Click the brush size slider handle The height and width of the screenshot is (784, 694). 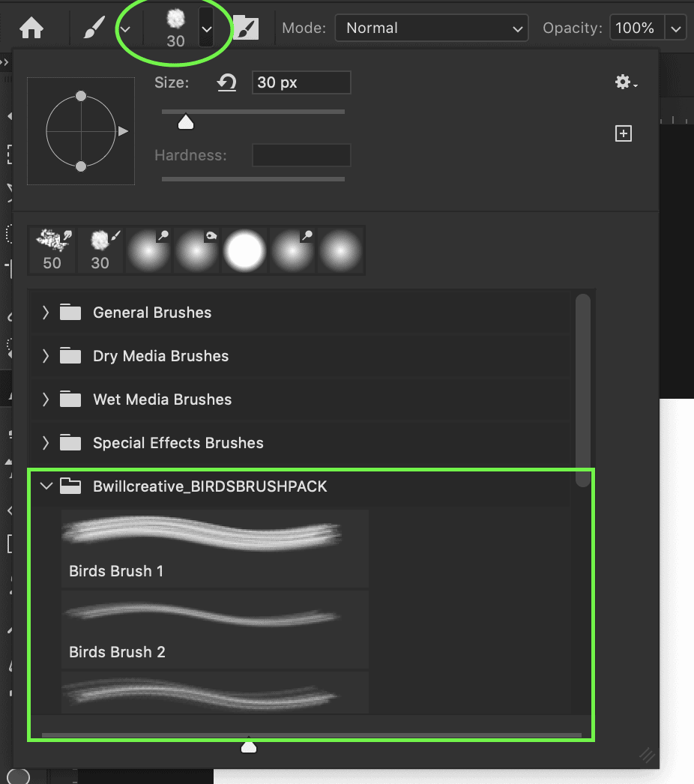[x=184, y=121]
